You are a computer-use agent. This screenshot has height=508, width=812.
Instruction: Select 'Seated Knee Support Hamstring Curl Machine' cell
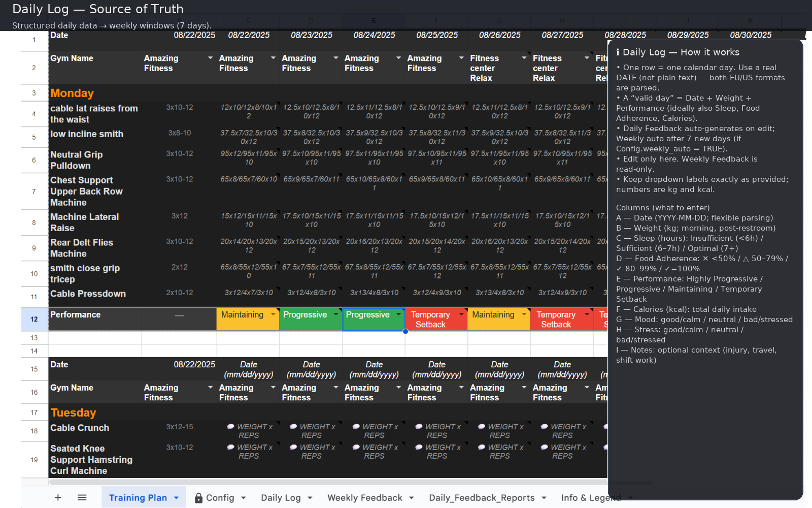(95, 460)
